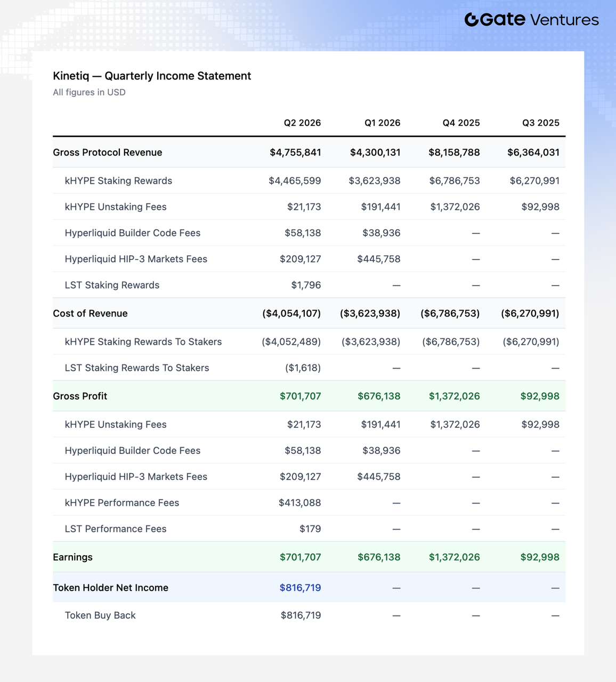The image size is (616, 682).
Task: Select the Q1 2026 column header
Action: point(383,123)
